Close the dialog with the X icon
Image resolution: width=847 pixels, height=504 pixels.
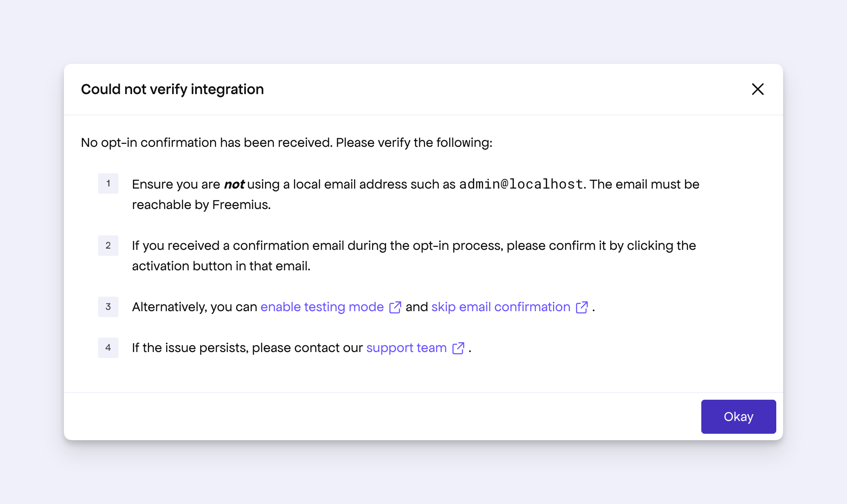758,89
